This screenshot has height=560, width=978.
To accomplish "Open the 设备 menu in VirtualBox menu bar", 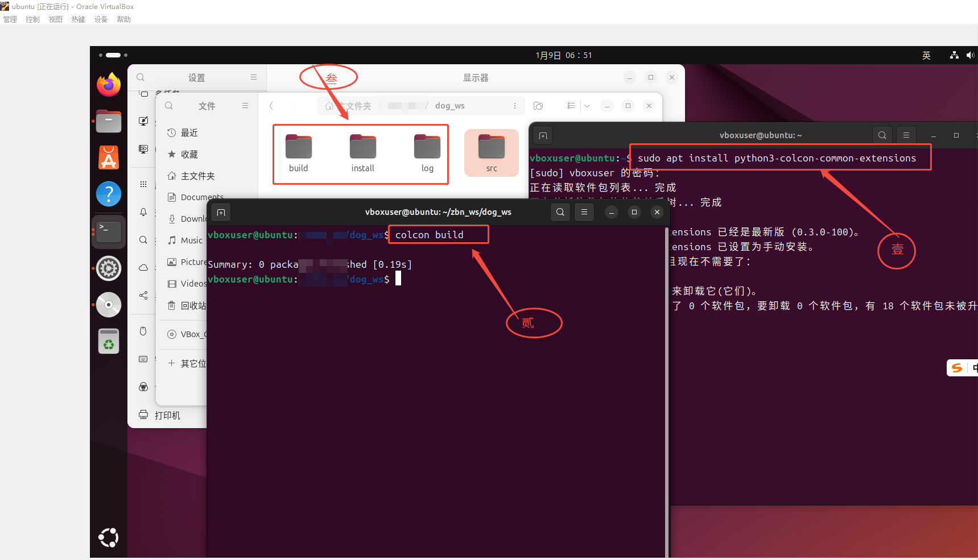I will pos(101,19).
